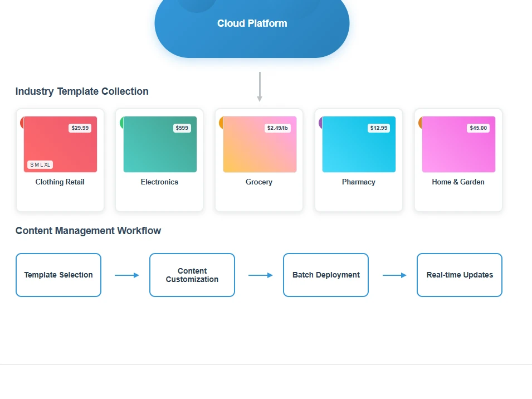Click the arrow after Content Customization
Image resolution: width=532 pixels, height=399 pixels.
pos(261,275)
